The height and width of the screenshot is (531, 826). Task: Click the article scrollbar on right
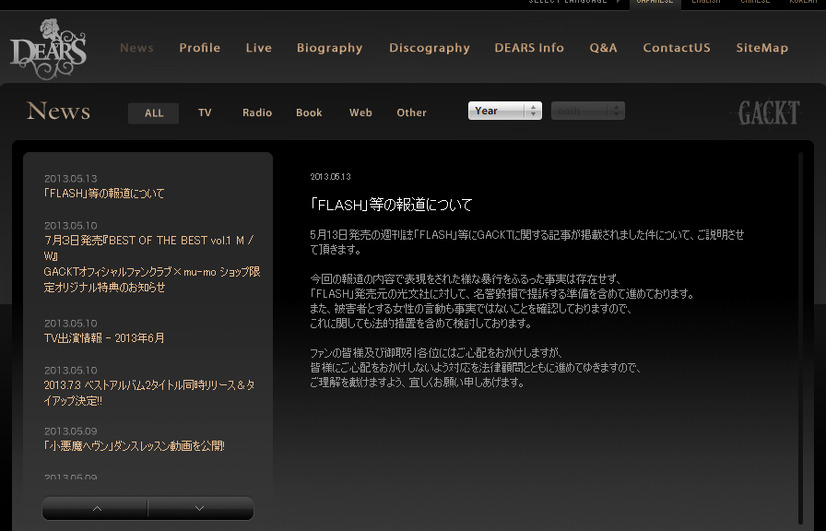pyautogui.click(x=800, y=337)
